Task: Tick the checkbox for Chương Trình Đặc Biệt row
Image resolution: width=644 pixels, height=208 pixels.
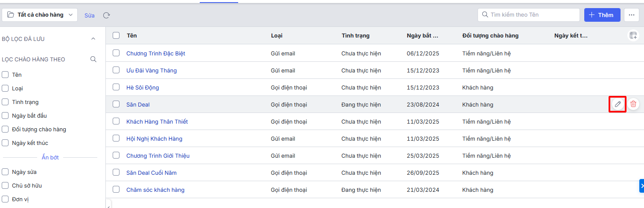Action: (116, 53)
